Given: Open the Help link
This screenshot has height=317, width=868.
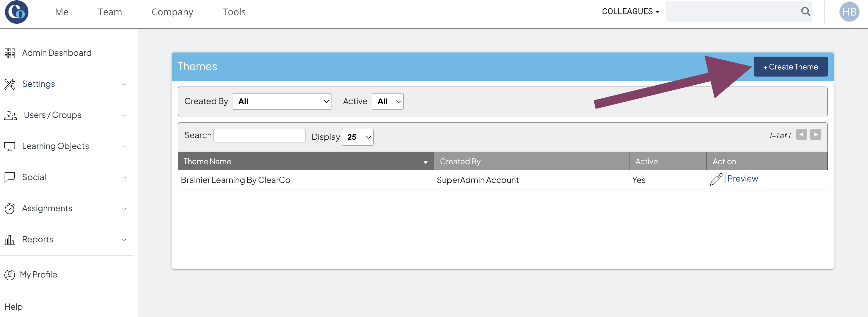Looking at the screenshot, I should coord(13,307).
